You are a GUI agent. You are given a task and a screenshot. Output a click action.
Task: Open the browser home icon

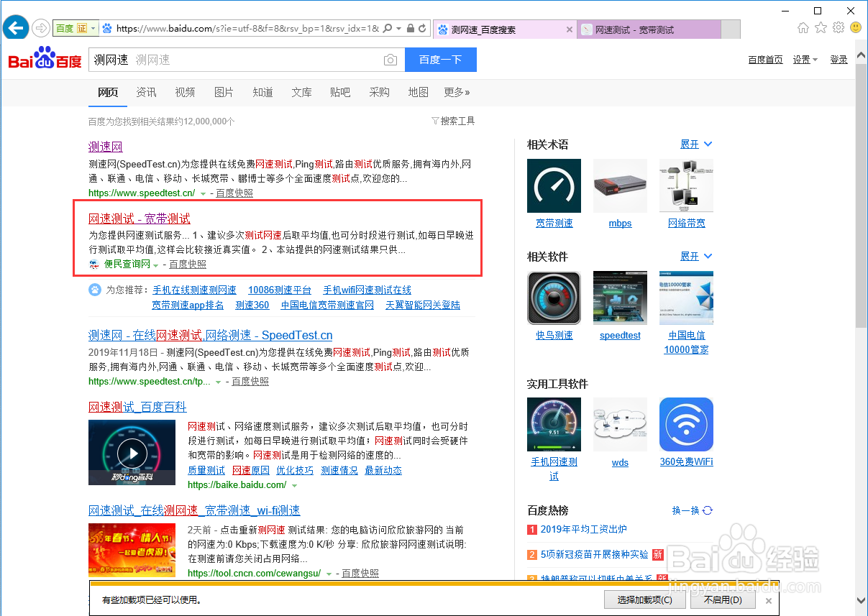803,28
